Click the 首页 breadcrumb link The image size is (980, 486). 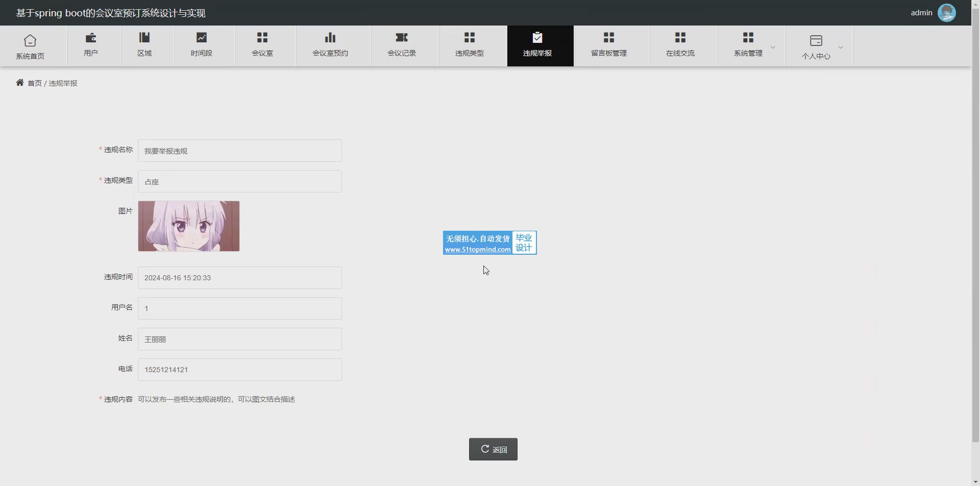35,83
